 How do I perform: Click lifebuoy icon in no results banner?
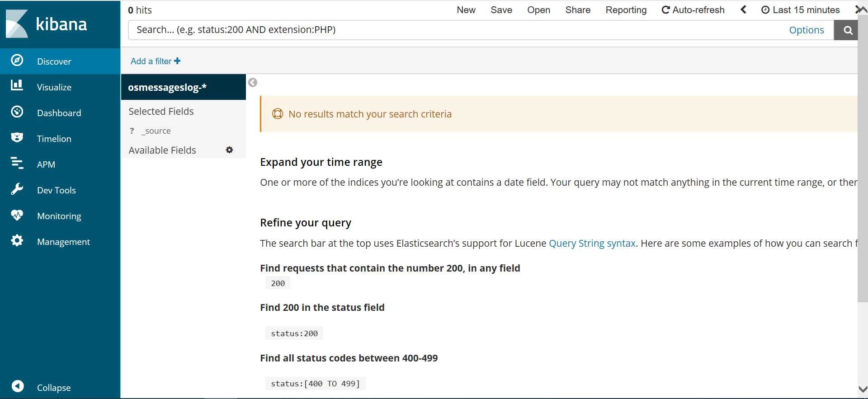point(278,114)
